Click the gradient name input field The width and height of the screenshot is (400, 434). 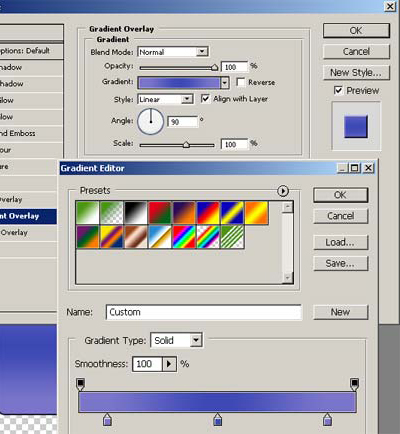(204, 312)
